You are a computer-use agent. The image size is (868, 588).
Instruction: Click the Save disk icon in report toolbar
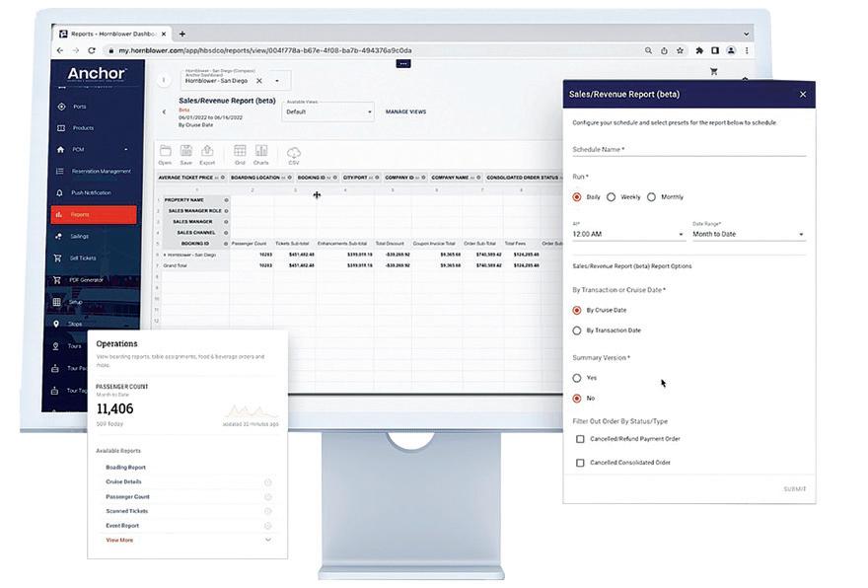click(x=186, y=151)
